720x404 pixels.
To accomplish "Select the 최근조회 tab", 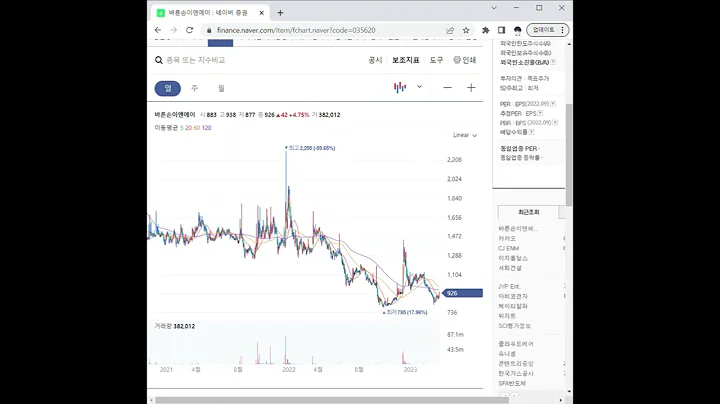I will coord(529,212).
